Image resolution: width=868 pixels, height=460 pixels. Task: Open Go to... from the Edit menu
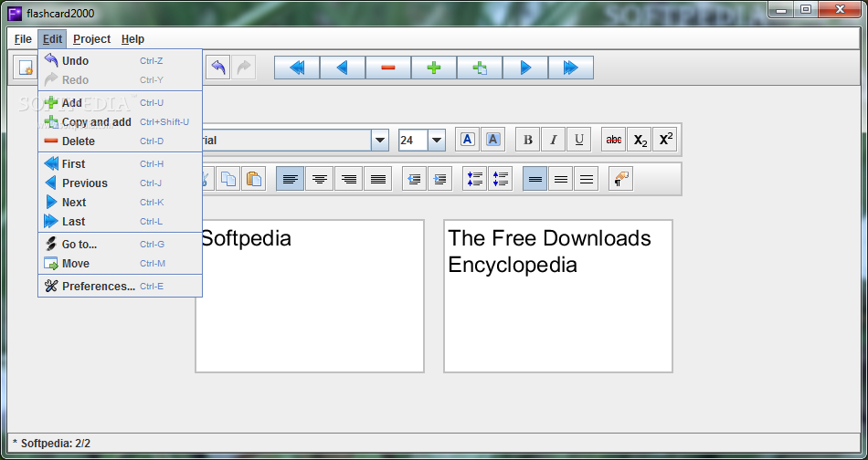click(x=120, y=245)
